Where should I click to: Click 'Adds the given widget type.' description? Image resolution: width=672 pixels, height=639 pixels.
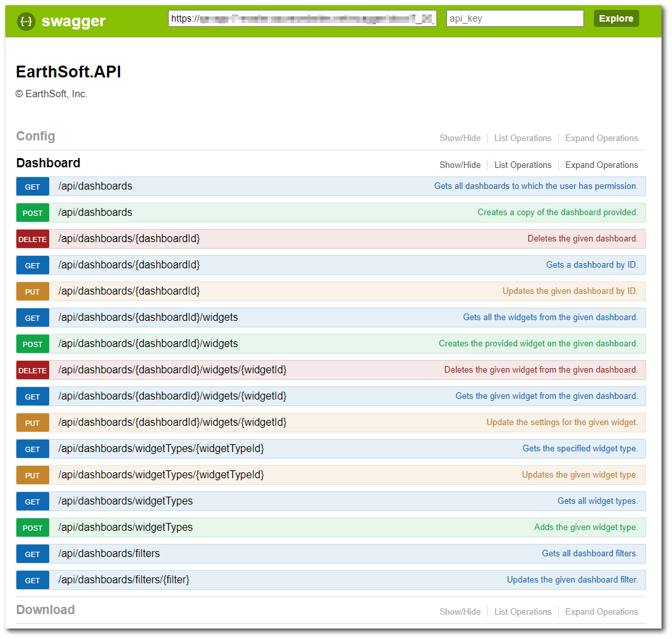pyautogui.click(x=586, y=527)
